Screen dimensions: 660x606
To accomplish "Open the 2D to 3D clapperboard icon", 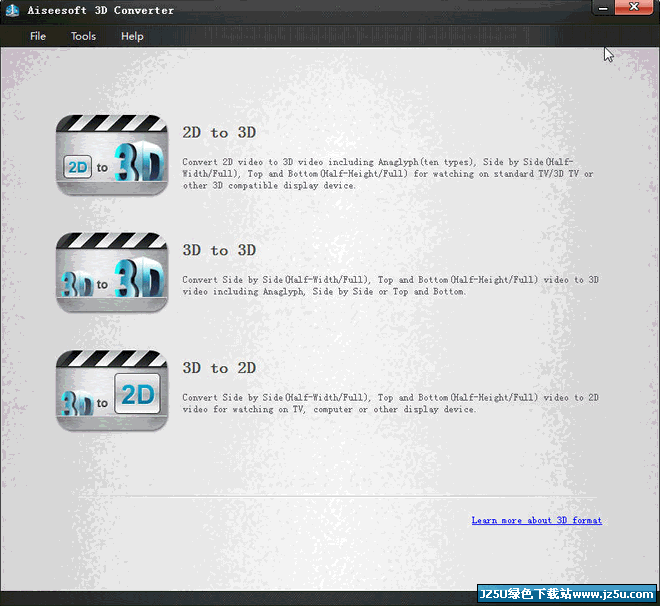I will click(112, 155).
